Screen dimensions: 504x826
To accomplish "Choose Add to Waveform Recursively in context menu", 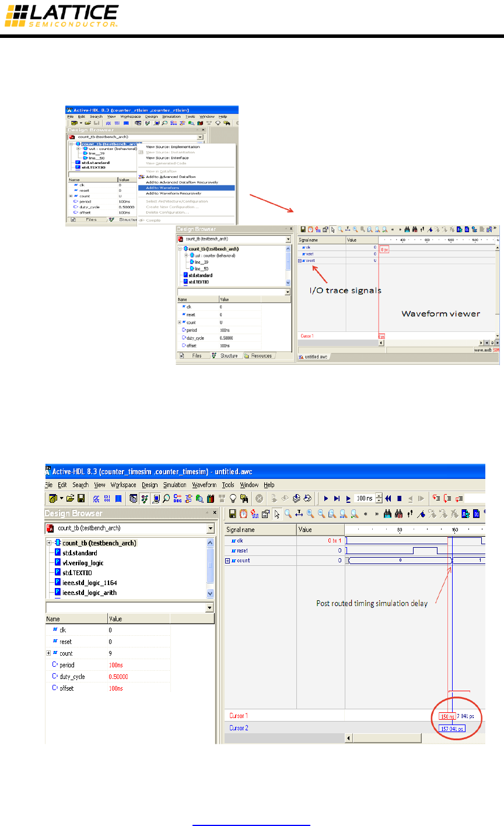I will click(x=186, y=192).
